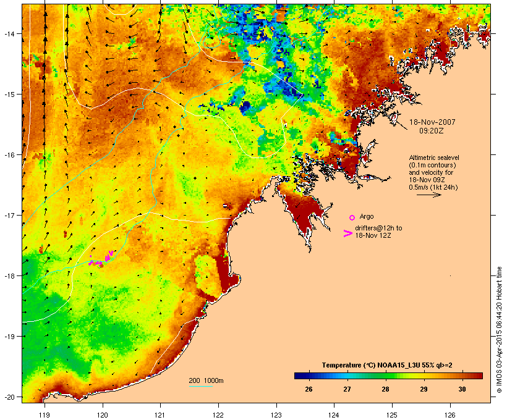Screen dimensions: 507x420
Task: Click longitude label 119
Action: [x=45, y=415]
